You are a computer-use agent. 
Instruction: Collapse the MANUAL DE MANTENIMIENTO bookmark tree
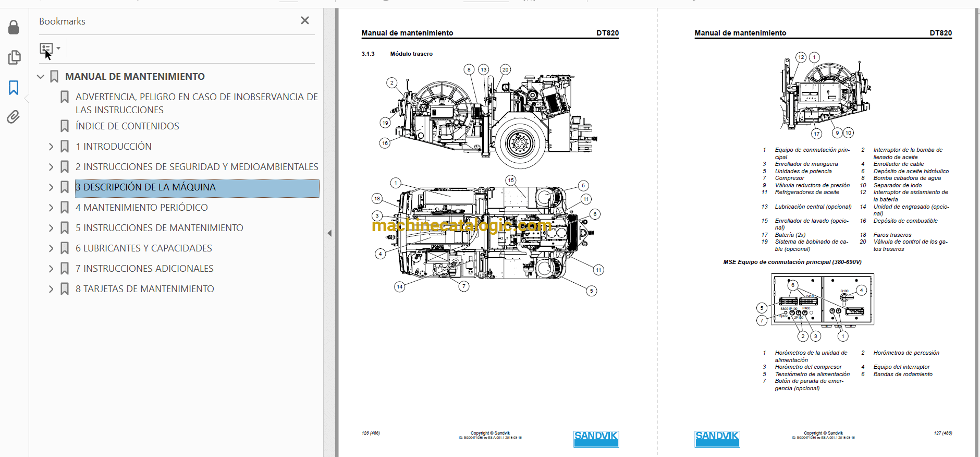(x=41, y=77)
